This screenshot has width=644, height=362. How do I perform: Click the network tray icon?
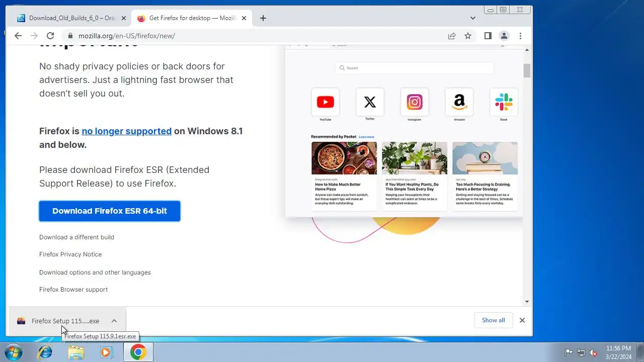(x=581, y=352)
